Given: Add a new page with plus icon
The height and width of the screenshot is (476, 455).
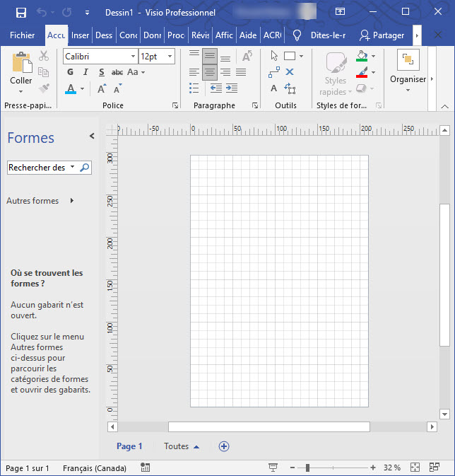Looking at the screenshot, I should pos(224,446).
